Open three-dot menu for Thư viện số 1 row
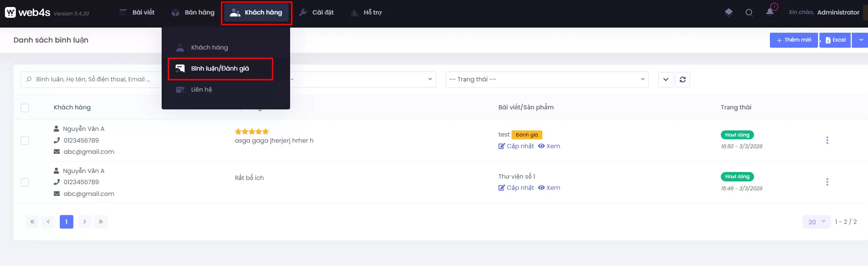Viewport: 868px width, 266px height. tap(827, 182)
